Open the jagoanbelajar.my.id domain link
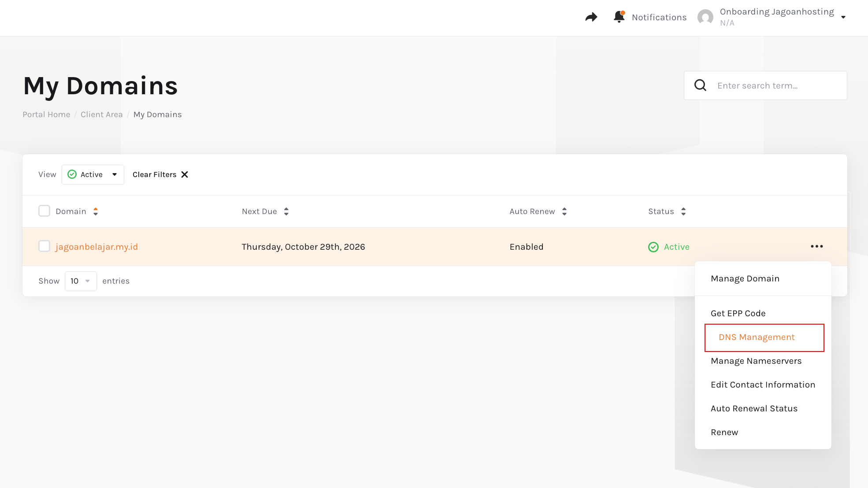Image resolution: width=868 pixels, height=488 pixels. (96, 247)
